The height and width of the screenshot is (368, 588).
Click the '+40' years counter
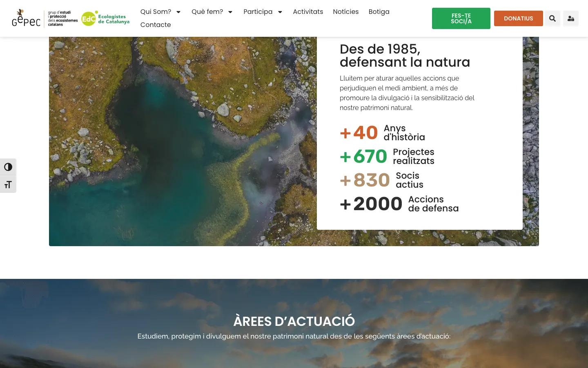[x=359, y=133]
